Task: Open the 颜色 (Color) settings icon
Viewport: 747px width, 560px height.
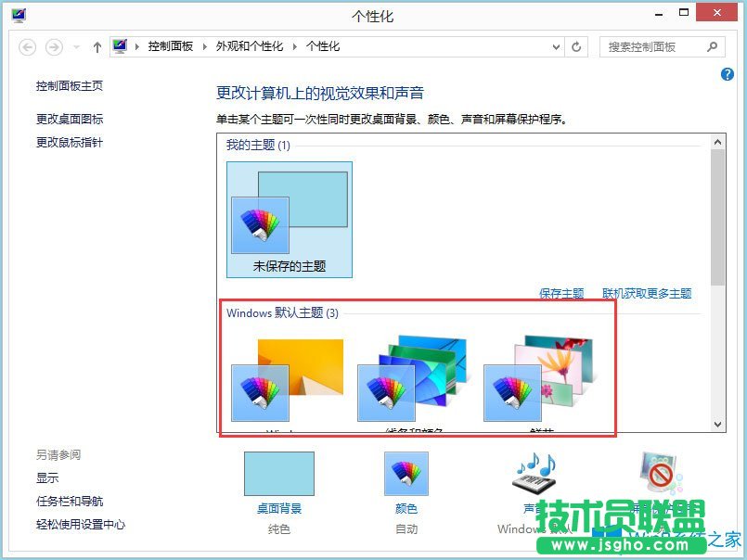Action: (x=405, y=473)
